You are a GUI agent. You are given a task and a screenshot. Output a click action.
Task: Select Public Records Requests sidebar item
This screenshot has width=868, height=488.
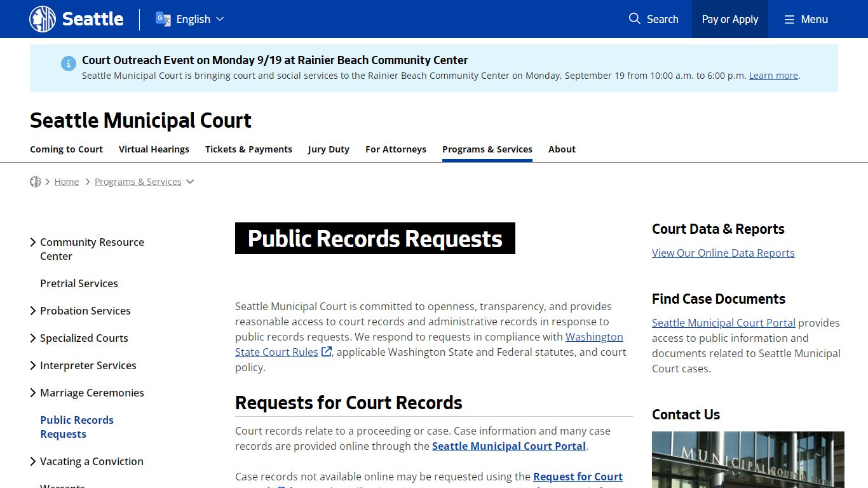coord(77,427)
